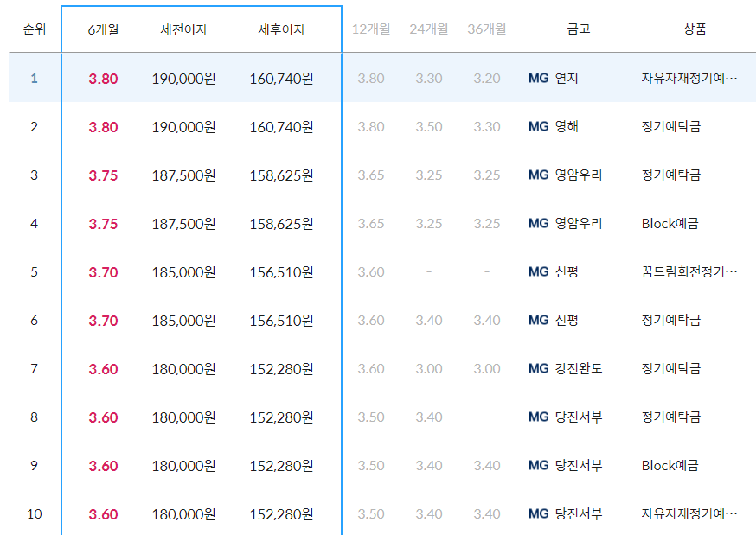Click 3.70 six-month rate in rank 5 row
Viewport: 756px width, 535px height.
pos(103,272)
